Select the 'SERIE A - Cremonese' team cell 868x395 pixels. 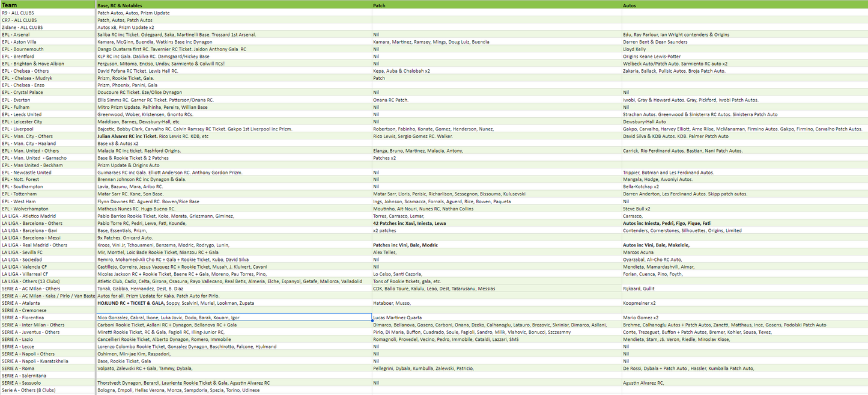tap(48, 310)
